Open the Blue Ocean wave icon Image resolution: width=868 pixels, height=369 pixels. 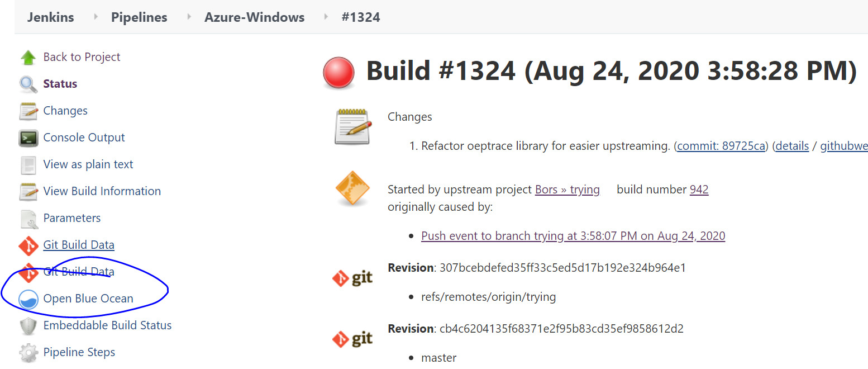(28, 299)
